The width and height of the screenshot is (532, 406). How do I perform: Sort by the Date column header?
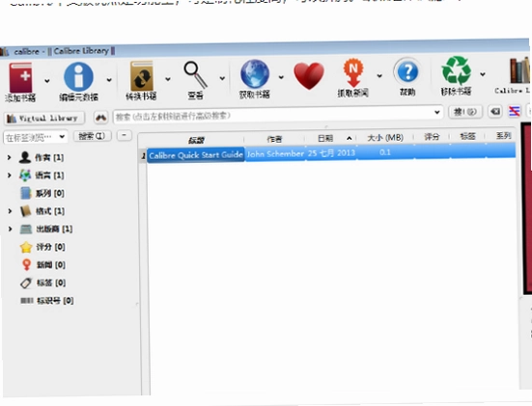click(325, 138)
